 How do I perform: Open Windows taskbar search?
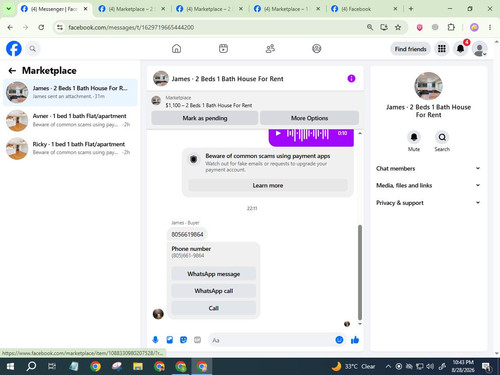(31, 367)
